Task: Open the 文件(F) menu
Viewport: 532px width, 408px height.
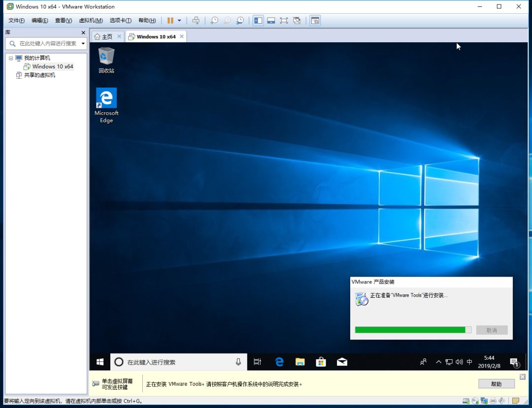Action: point(16,20)
